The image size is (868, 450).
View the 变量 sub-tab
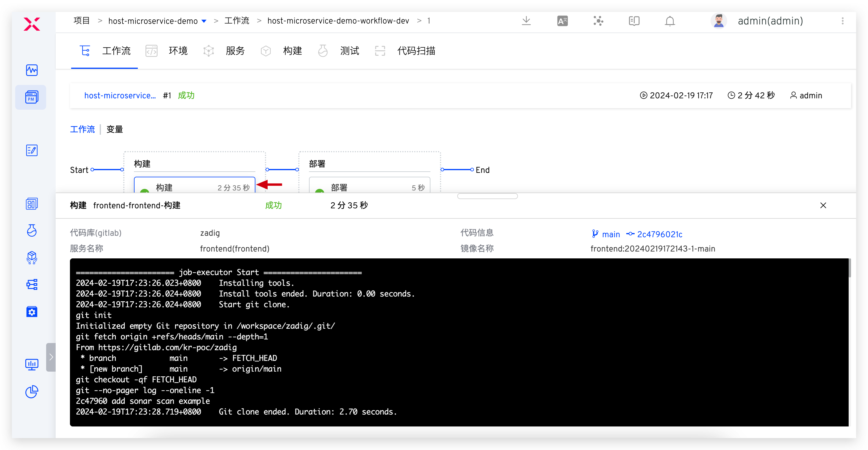tap(115, 129)
